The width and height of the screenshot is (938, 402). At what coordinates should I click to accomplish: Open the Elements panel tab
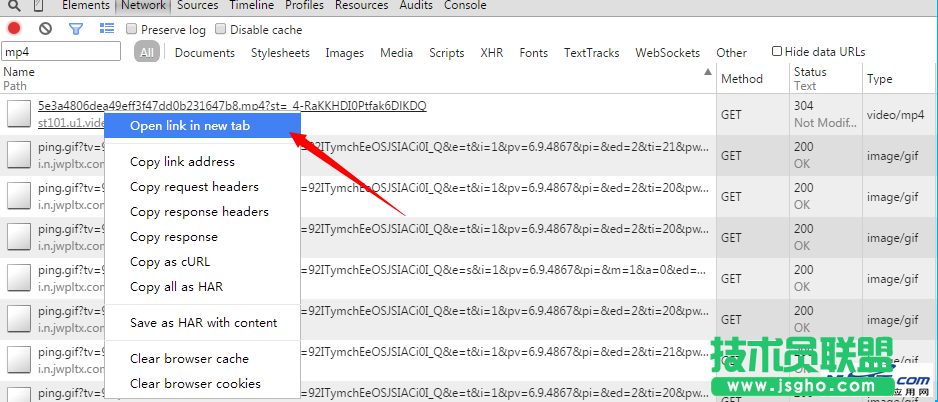86,5
